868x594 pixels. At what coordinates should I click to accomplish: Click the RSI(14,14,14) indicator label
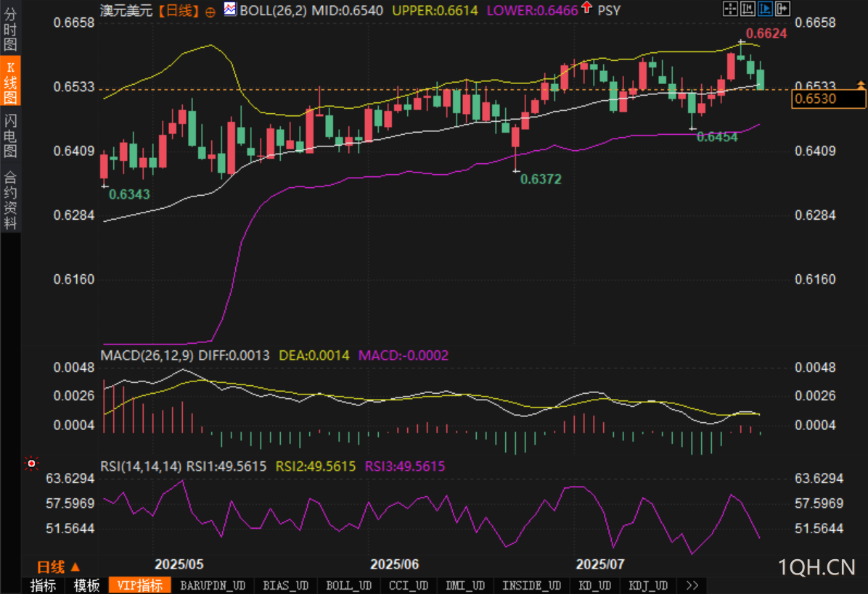(x=141, y=466)
